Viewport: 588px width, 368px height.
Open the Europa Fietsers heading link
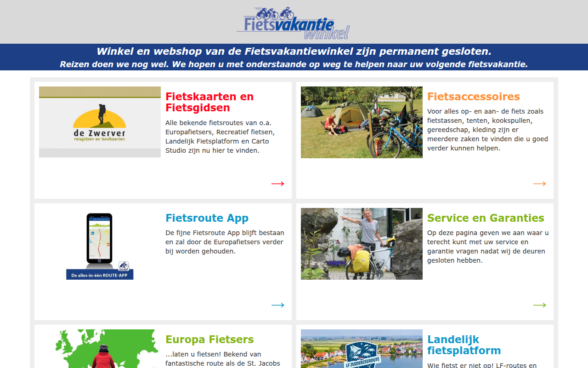tap(209, 339)
